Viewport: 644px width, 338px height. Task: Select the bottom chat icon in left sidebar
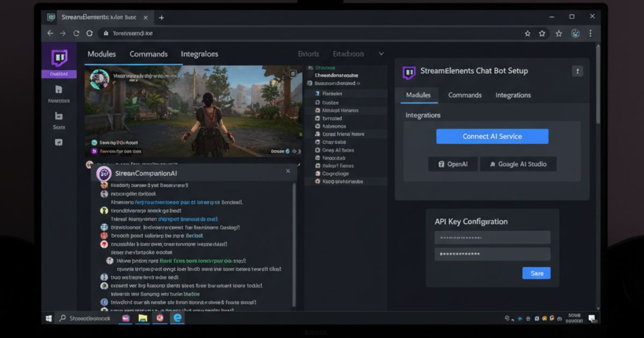[58, 142]
